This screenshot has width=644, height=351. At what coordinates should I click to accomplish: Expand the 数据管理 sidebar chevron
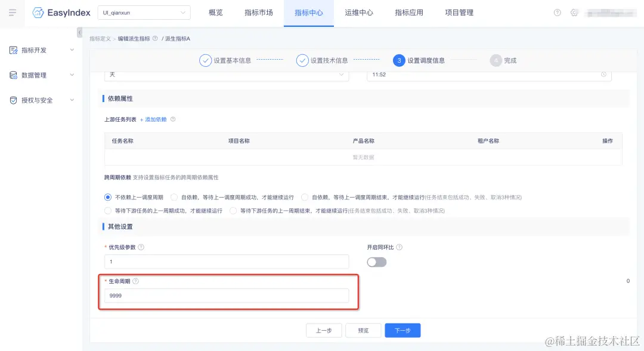pyautogui.click(x=72, y=75)
